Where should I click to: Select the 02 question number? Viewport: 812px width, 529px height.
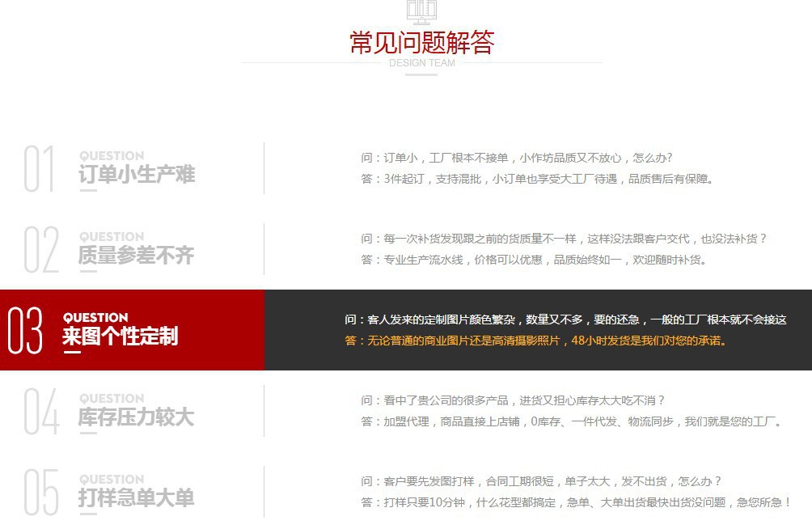41,249
